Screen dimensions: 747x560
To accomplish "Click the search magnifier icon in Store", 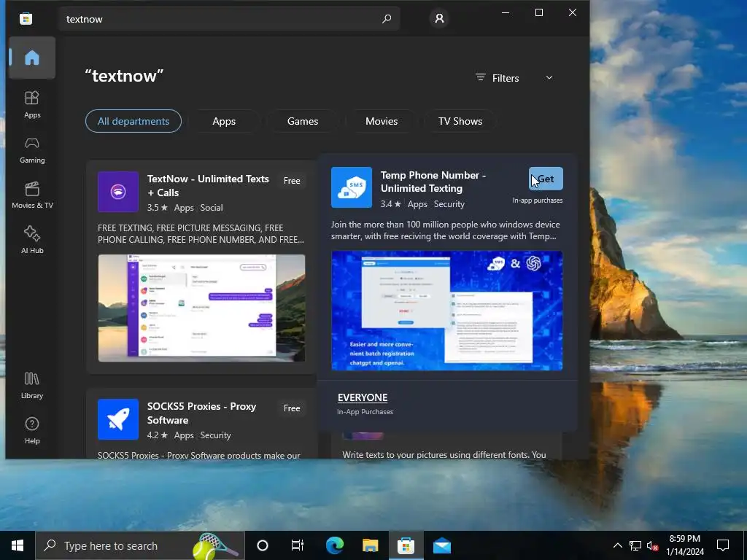I will click(387, 18).
